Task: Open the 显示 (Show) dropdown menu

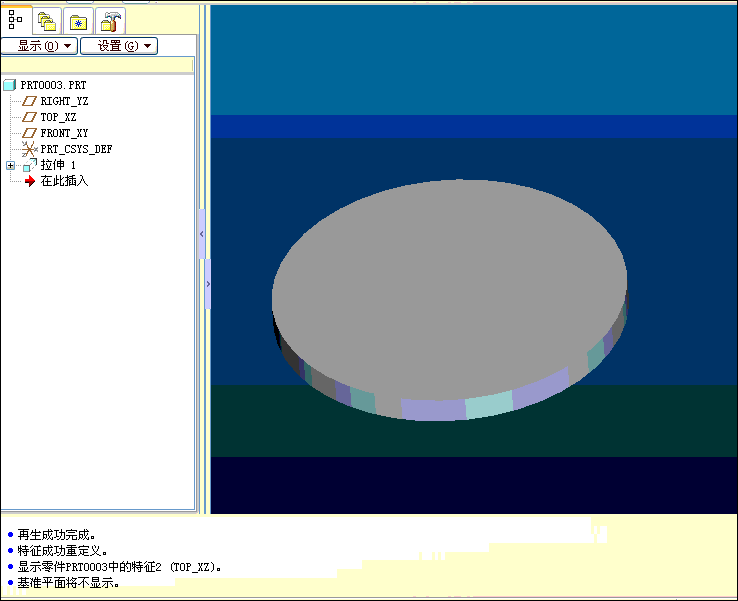Action: (40, 46)
